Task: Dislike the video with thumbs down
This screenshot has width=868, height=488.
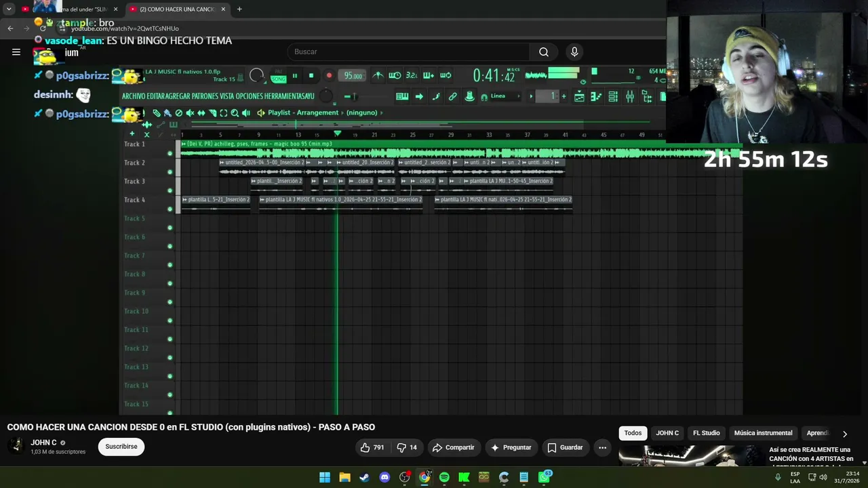Action: 407,447
